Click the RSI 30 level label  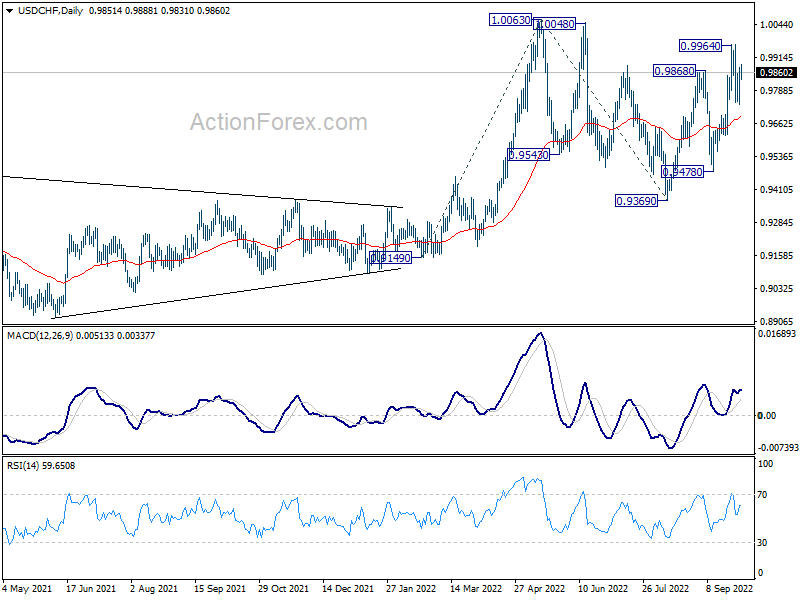click(762, 543)
